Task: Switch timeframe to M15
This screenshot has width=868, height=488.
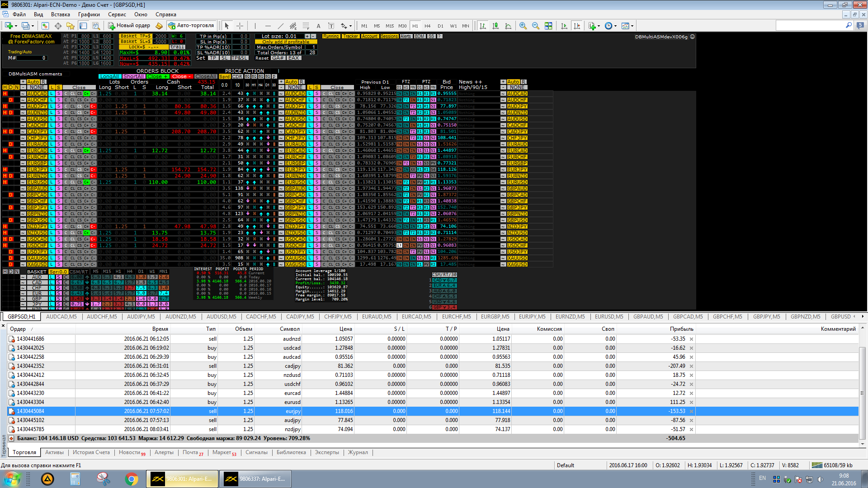Action: pos(390,26)
